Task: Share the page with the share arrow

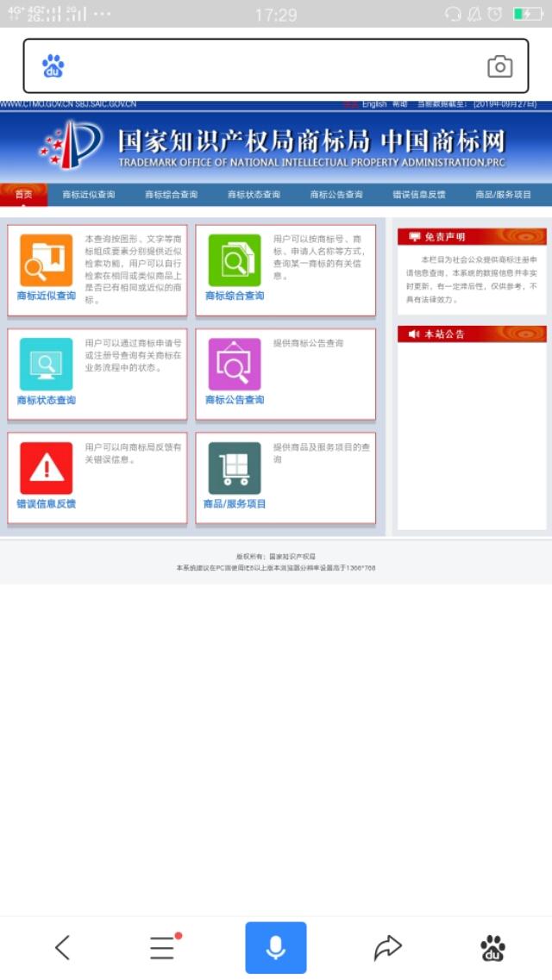Action: click(387, 947)
